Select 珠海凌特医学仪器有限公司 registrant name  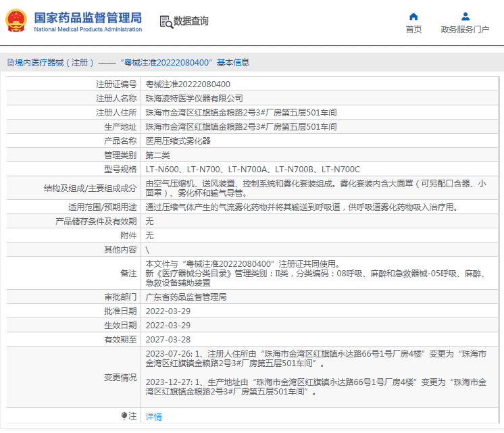(194, 99)
